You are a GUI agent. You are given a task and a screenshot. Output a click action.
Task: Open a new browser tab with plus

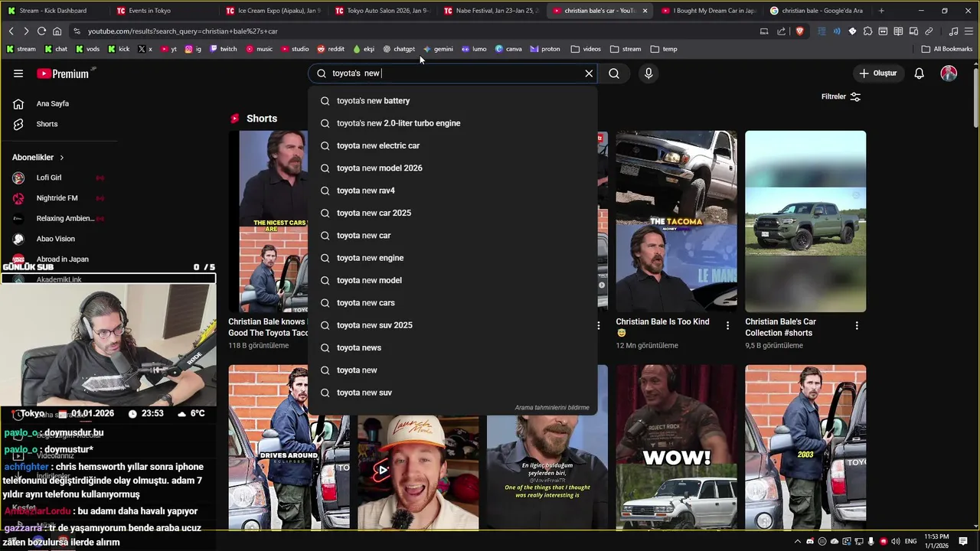click(881, 11)
